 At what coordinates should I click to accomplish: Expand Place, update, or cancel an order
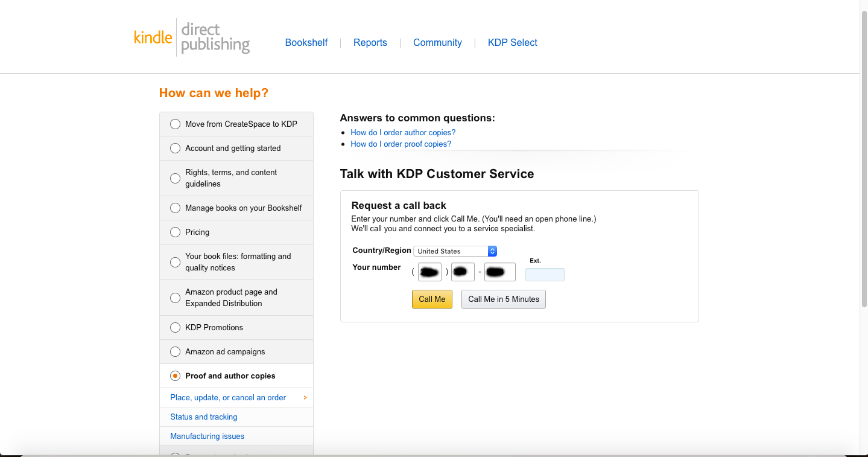pyautogui.click(x=228, y=398)
